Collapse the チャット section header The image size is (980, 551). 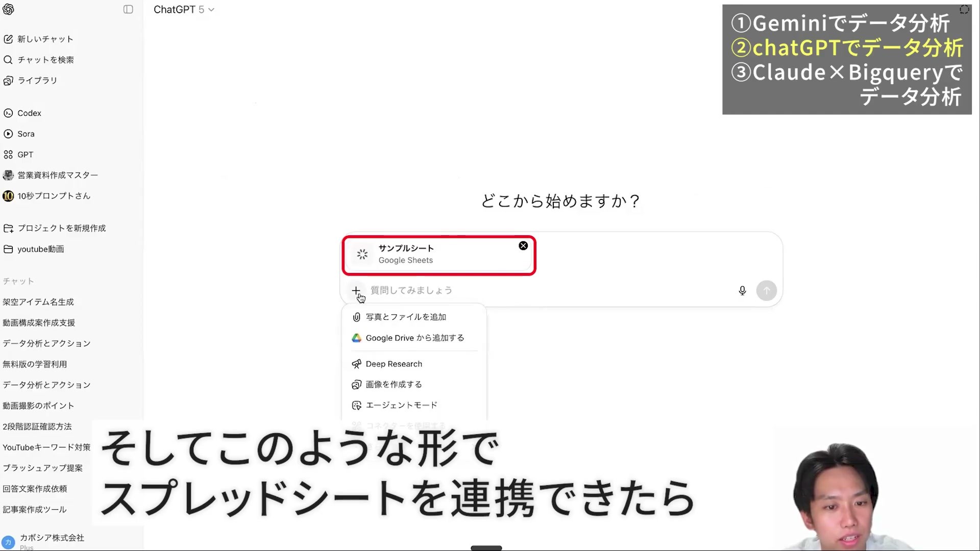point(18,281)
